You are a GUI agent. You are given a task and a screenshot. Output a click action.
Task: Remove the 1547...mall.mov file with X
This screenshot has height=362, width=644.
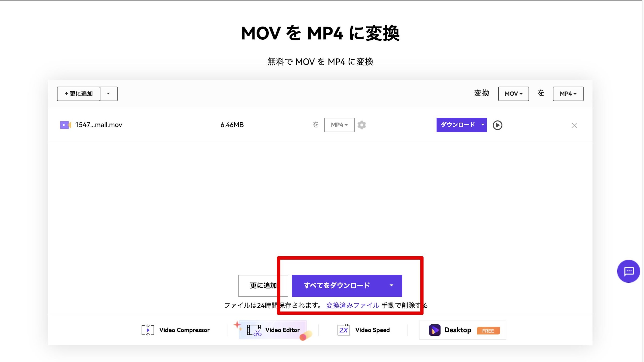574,125
